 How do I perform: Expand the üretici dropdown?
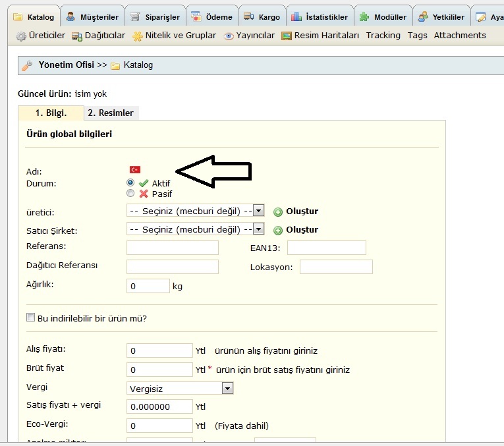pyautogui.click(x=196, y=211)
